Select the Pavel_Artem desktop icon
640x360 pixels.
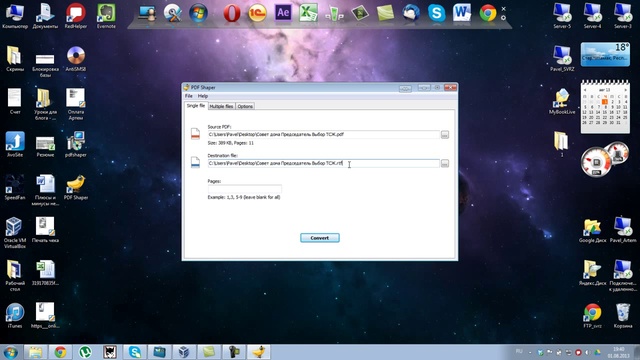623,230
